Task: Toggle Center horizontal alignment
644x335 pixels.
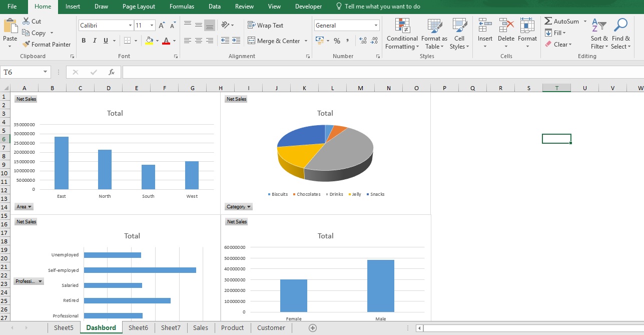Action: point(199,41)
